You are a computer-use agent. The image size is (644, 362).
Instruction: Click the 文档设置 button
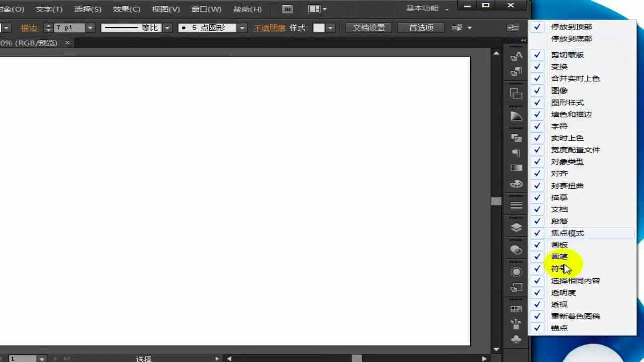coord(369,28)
